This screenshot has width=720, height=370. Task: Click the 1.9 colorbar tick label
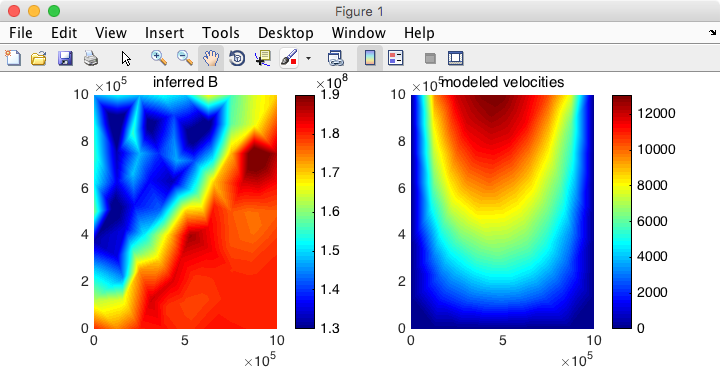pos(330,95)
